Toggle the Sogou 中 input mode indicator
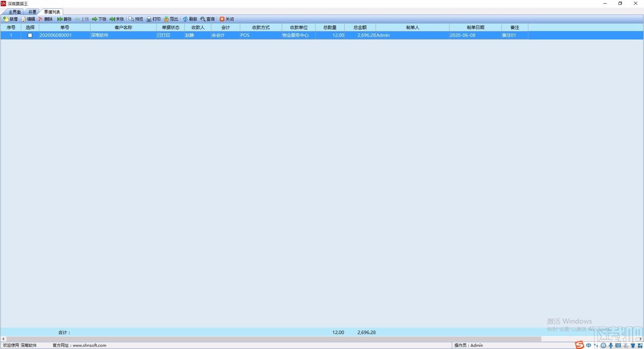The image size is (644, 349). coord(588,345)
